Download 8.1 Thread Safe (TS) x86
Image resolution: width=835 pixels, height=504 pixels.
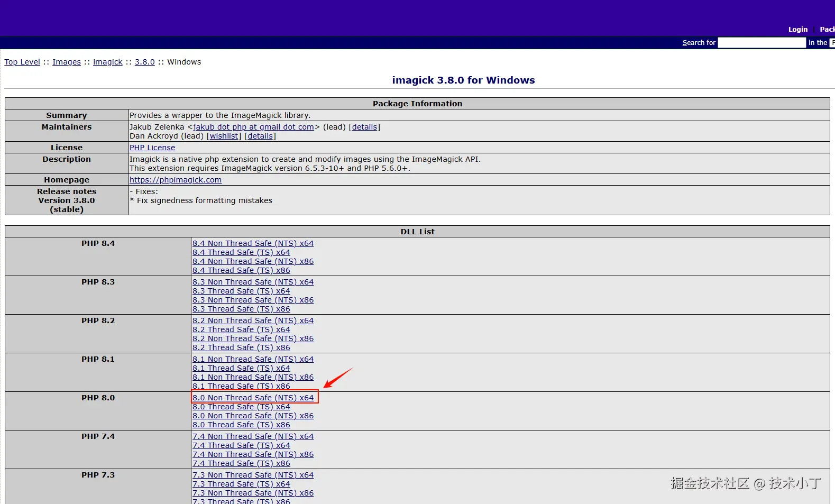point(241,386)
